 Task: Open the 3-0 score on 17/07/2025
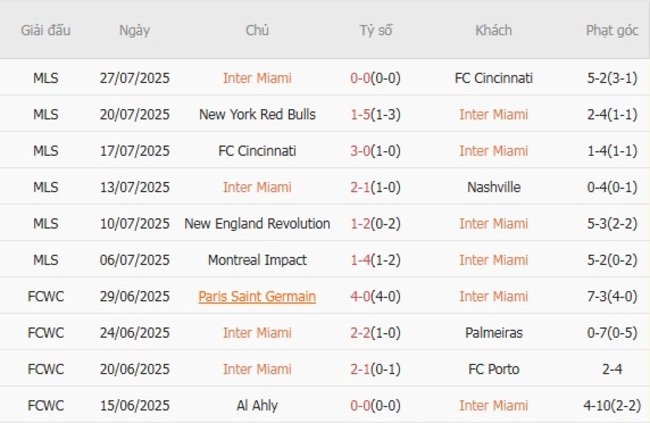[x=361, y=151]
